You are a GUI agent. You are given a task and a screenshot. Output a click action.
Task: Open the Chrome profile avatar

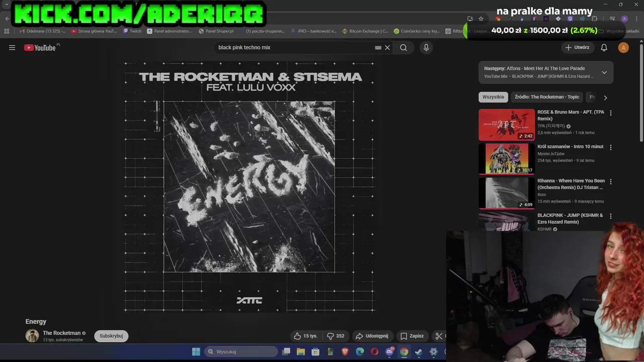[x=624, y=19]
